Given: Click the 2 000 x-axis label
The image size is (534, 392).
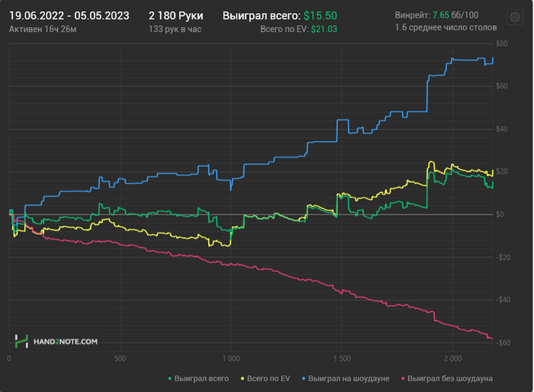Looking at the screenshot, I should pyautogui.click(x=453, y=358).
